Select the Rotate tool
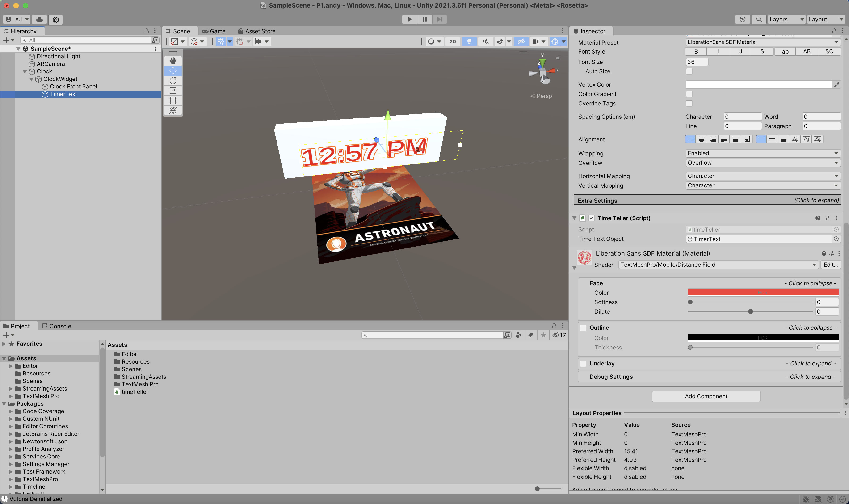Screen dimensions: 849x504 [x=173, y=80]
